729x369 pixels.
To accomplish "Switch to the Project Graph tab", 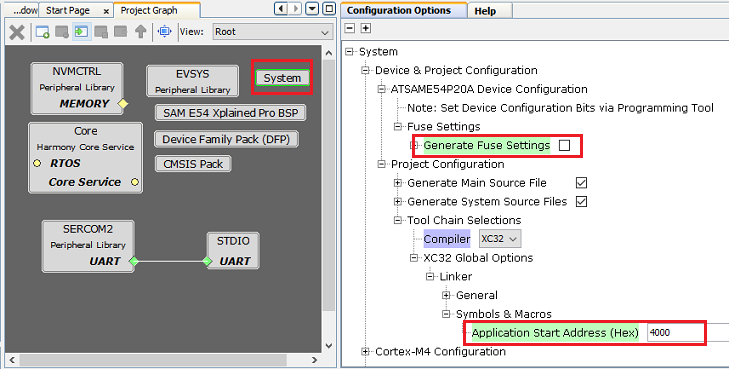I will coord(157,10).
